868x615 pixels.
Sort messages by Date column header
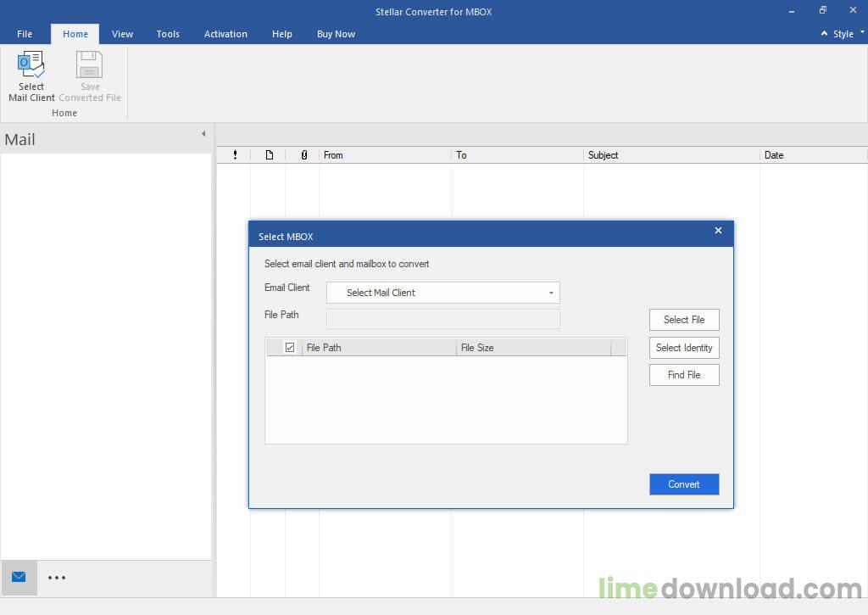tap(813, 155)
